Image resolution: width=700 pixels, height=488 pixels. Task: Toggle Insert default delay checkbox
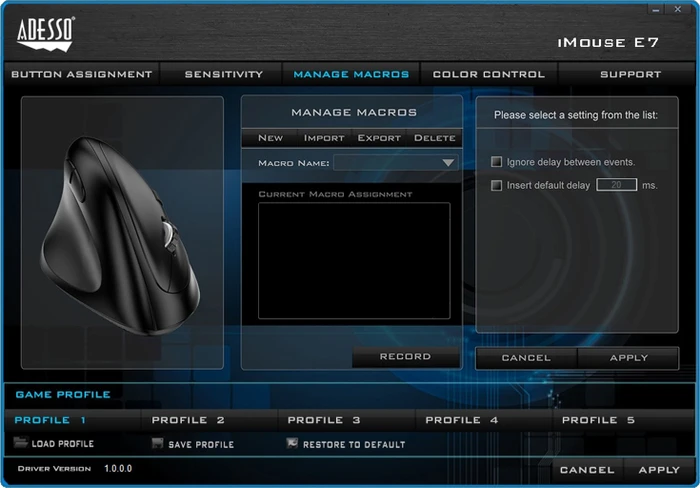[x=496, y=185]
